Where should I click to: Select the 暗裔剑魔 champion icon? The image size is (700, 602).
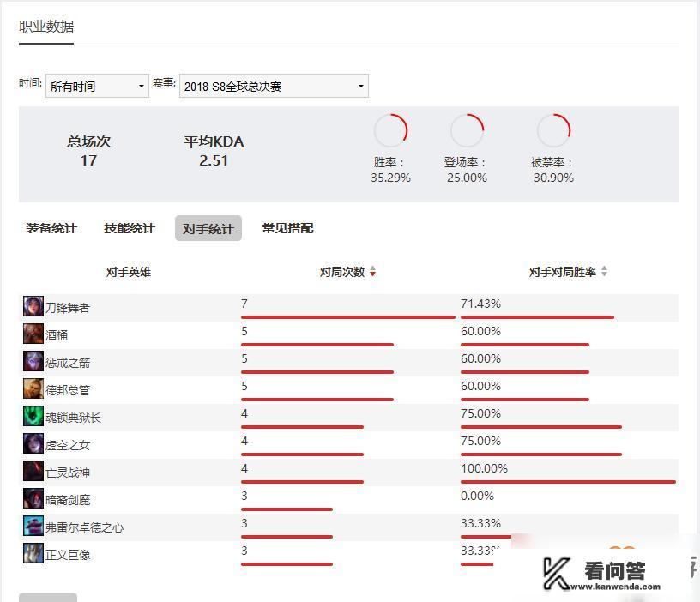(32, 497)
